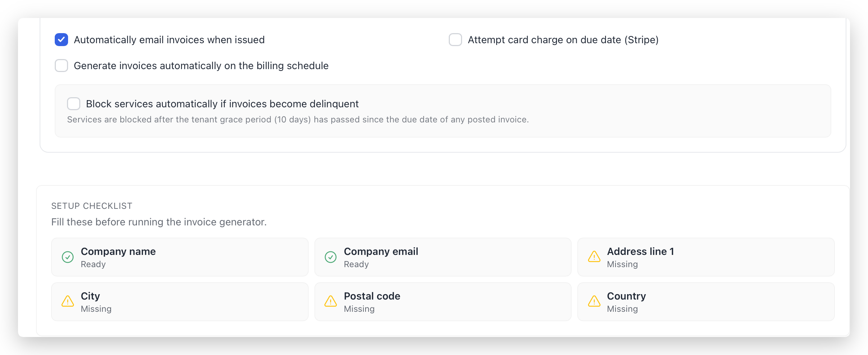Viewport: 868px width, 355px height.
Task: Click the warning triangle beside City
Action: pos(68,301)
